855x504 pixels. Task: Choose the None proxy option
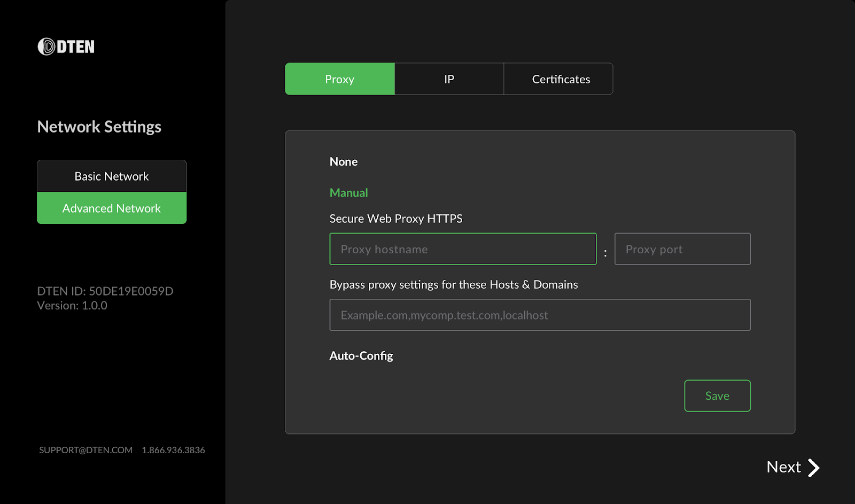(x=343, y=161)
